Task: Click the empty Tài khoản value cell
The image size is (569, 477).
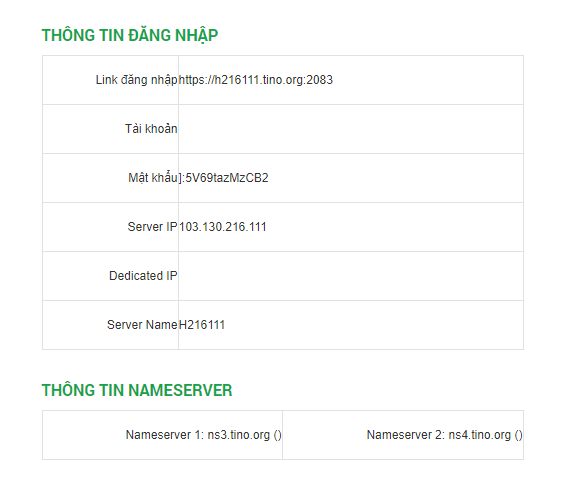Action: point(351,129)
